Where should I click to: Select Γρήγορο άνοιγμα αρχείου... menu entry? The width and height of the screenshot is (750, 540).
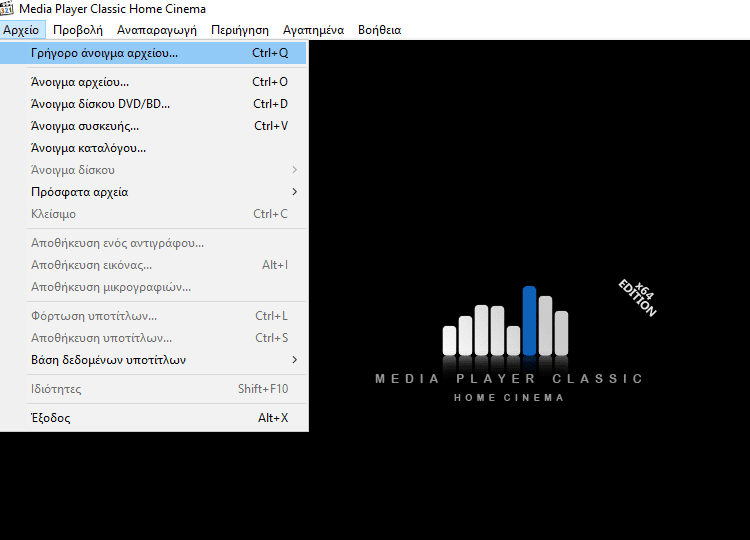(x=153, y=53)
